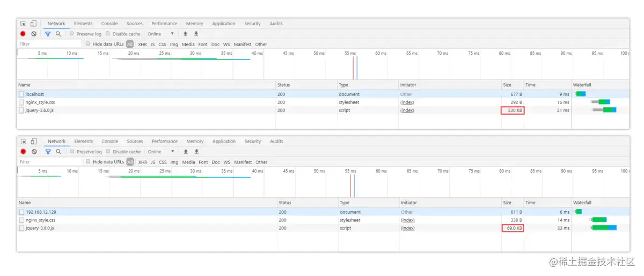
Task: Switch to Application tab in lower panel
Action: click(x=224, y=141)
